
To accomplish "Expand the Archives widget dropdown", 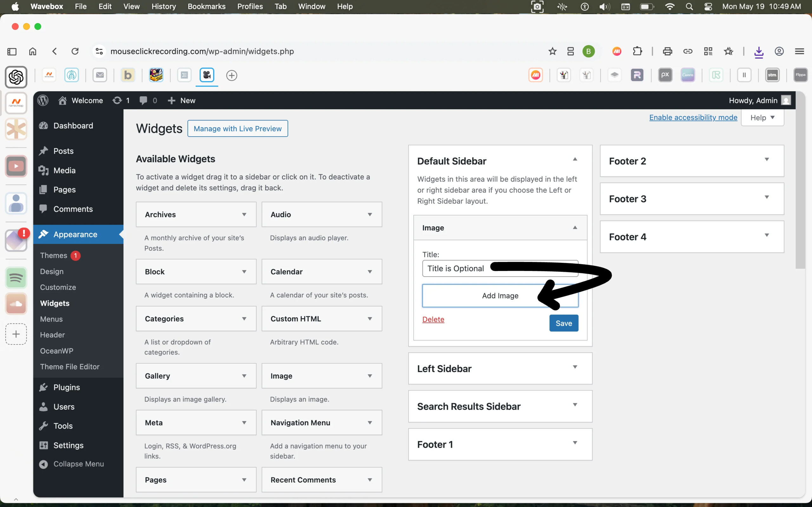I will point(244,215).
